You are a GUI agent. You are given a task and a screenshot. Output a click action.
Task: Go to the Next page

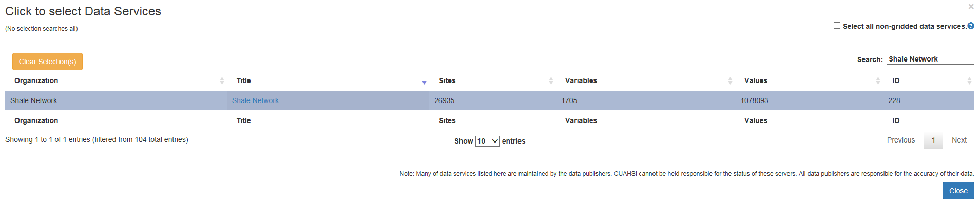pyautogui.click(x=959, y=140)
